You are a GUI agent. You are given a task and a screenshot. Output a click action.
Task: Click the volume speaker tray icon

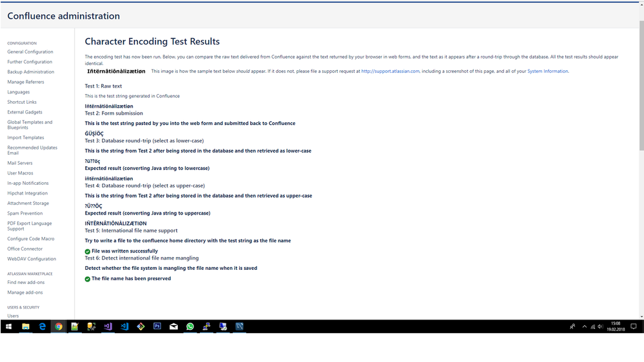coord(600,327)
